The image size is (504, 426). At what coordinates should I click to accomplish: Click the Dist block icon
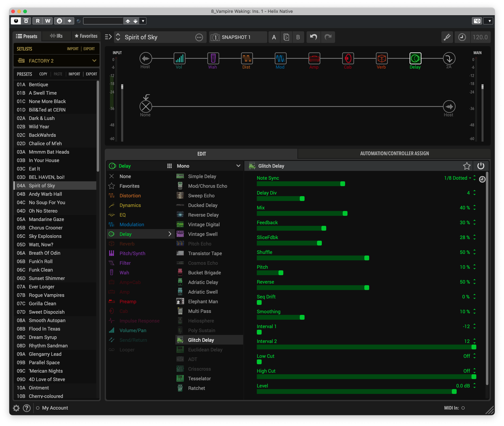click(x=247, y=58)
